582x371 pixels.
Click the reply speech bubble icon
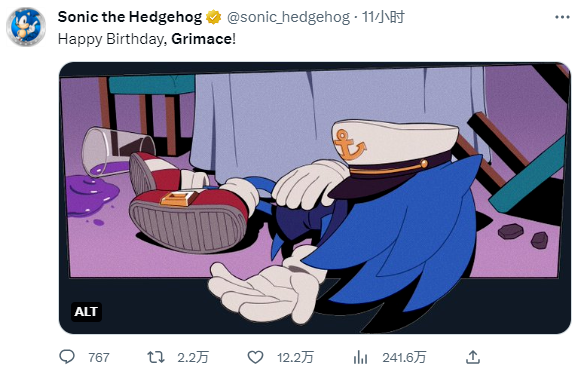[67, 357]
